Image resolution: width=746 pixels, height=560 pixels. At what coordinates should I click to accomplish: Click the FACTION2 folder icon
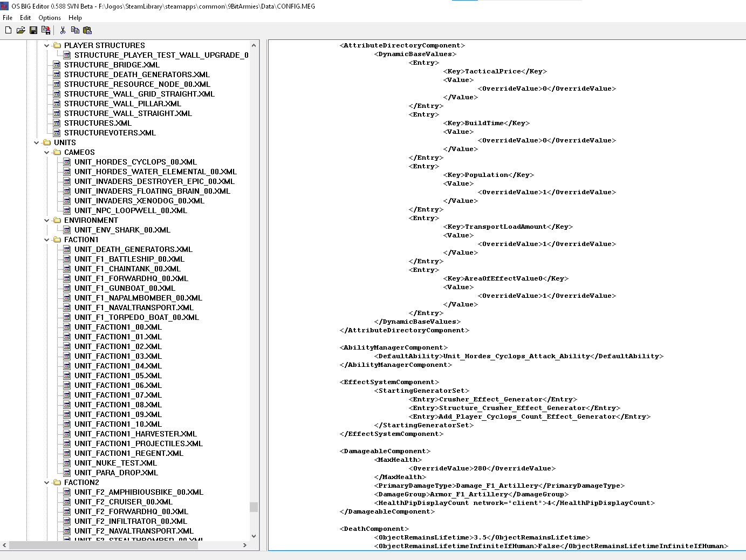coord(57,482)
